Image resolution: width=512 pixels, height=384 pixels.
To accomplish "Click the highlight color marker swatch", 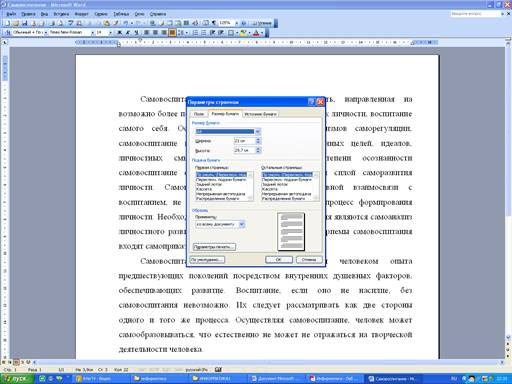I will coord(244,32).
